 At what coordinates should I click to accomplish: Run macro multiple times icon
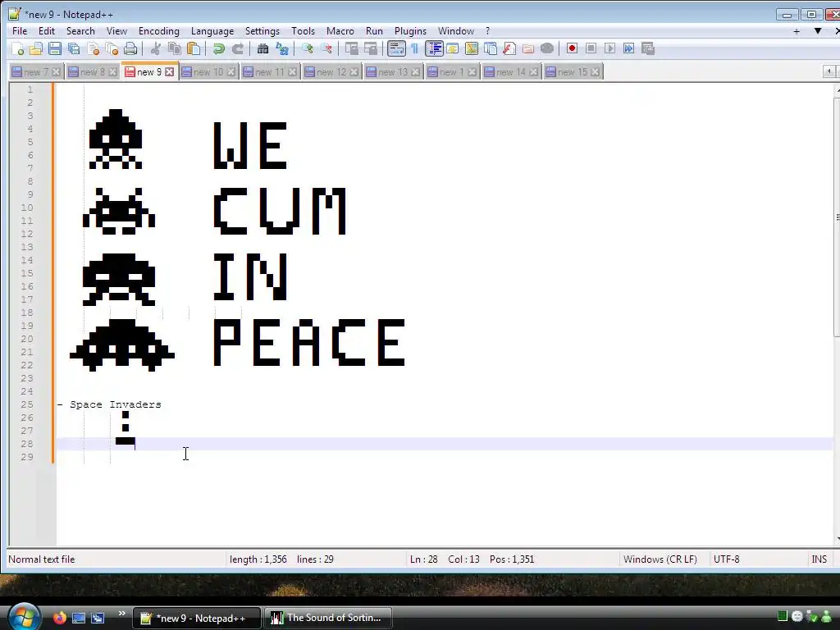coord(629,48)
